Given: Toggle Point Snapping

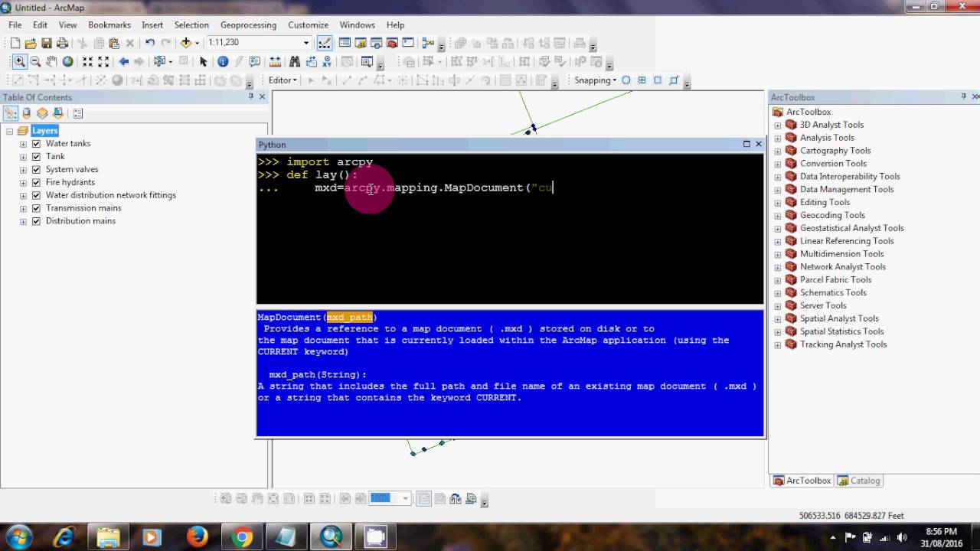Looking at the screenshot, I should coord(626,80).
